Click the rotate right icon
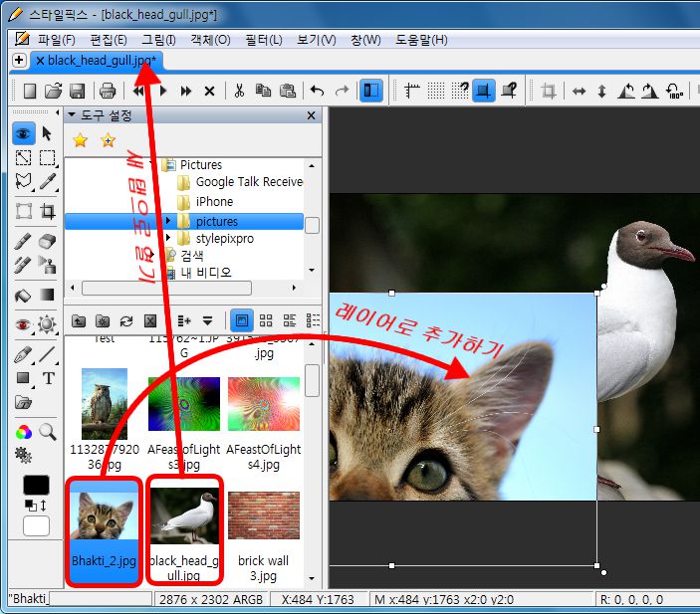Screen dimensions: 700x614 click(x=649, y=92)
